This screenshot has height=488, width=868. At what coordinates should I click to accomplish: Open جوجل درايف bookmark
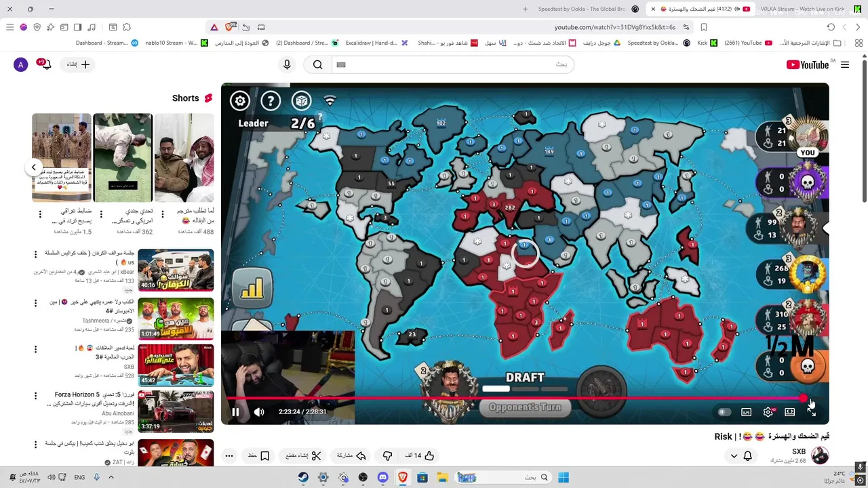point(601,43)
